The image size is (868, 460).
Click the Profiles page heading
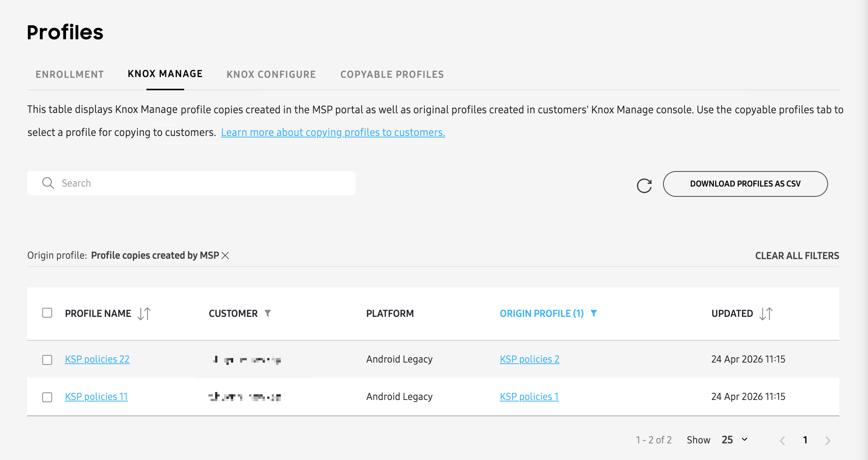65,32
